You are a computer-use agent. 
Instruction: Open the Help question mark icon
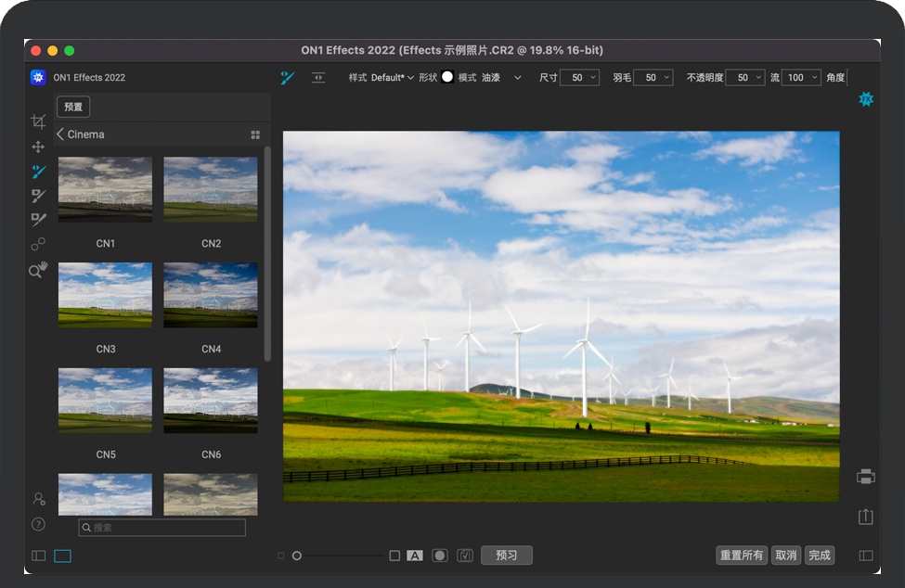click(38, 524)
